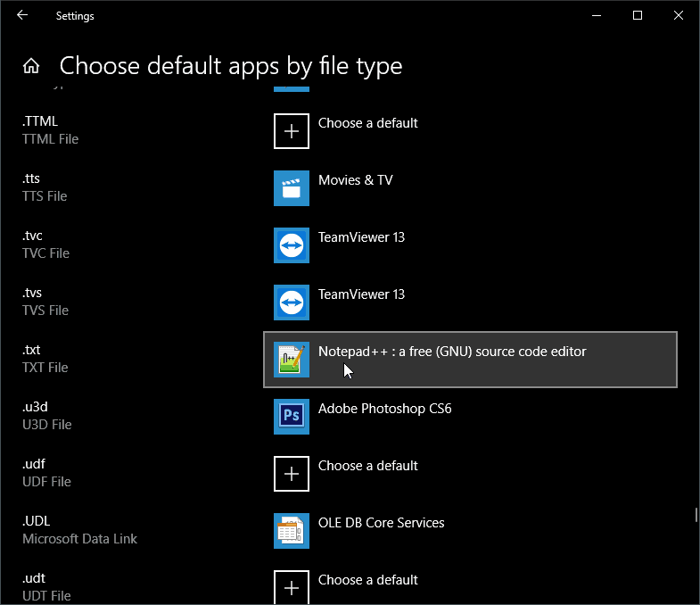Change the Notepad++ default for .txt

(470, 360)
